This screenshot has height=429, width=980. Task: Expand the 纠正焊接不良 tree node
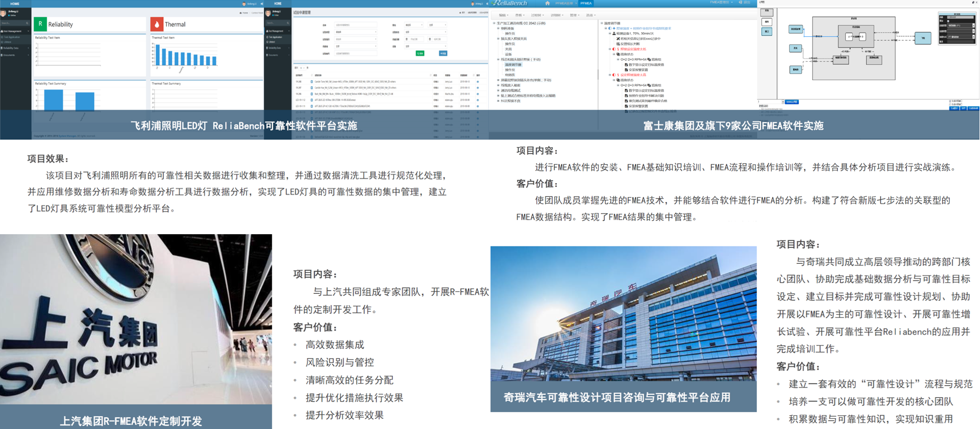coord(498,101)
